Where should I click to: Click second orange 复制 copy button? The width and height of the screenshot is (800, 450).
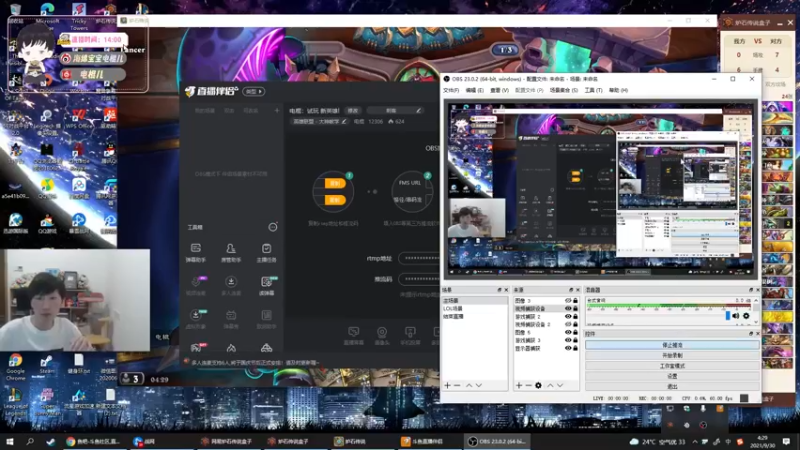(335, 200)
